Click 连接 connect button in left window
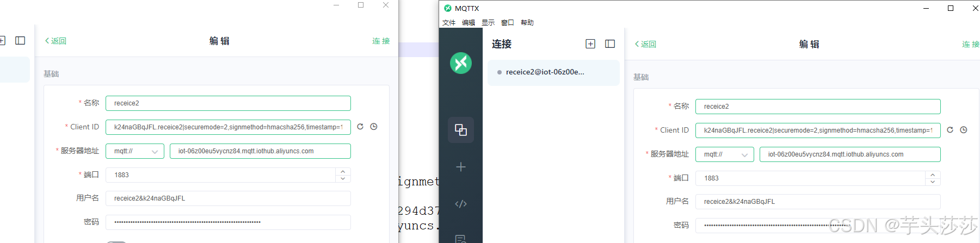This screenshot has height=243, width=980. click(x=381, y=41)
